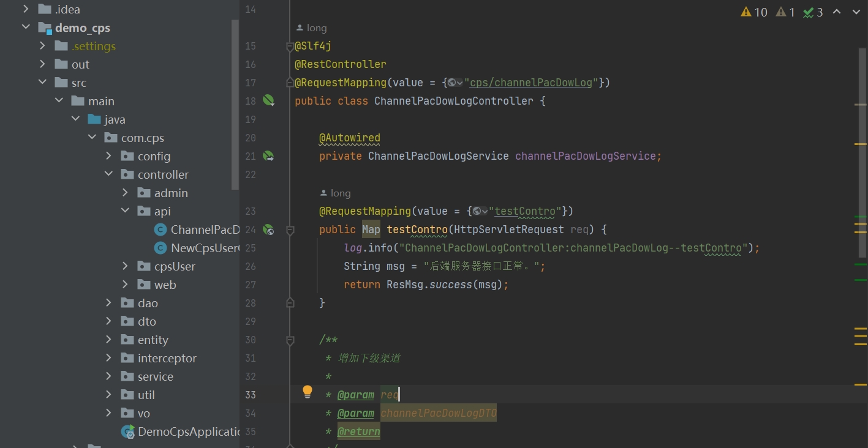Follow the cps/channelPacDowLog mapping URL link
The width and height of the screenshot is (868, 448).
(x=531, y=83)
